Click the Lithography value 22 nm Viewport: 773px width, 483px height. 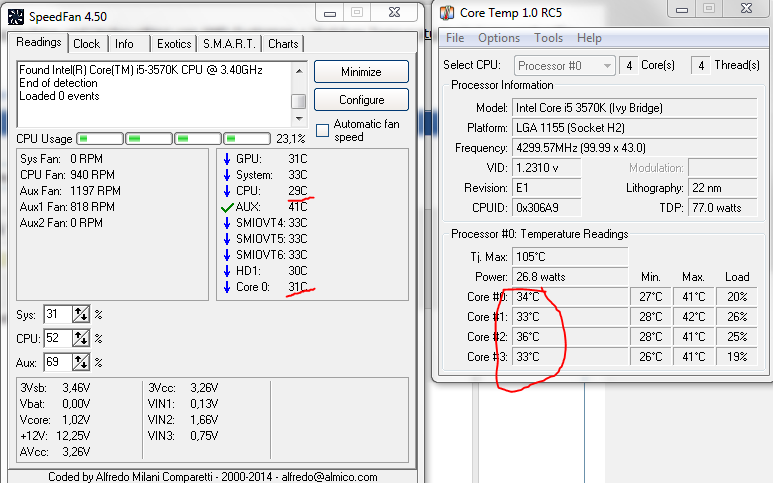[722, 188]
